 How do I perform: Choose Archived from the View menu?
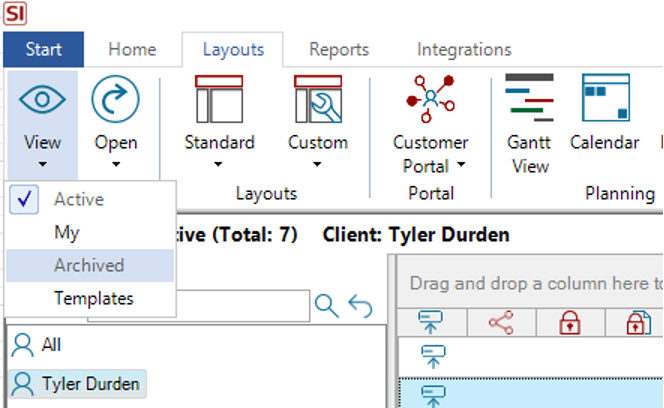89,265
